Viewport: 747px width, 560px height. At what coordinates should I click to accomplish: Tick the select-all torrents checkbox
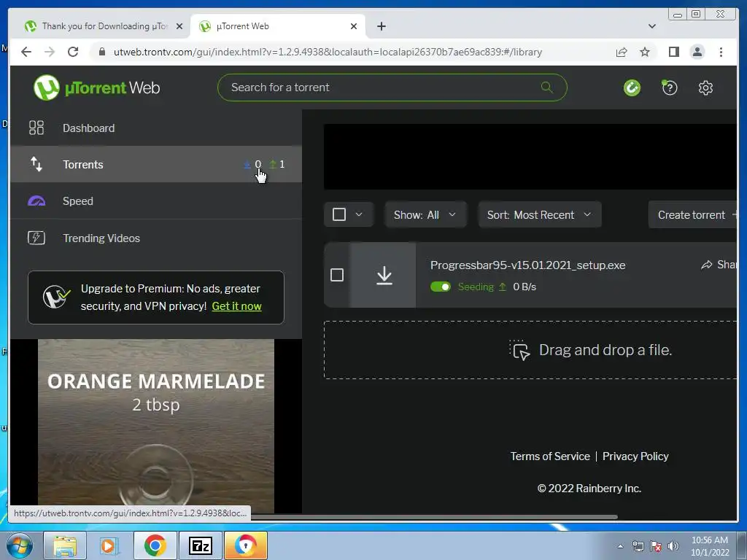pos(339,214)
